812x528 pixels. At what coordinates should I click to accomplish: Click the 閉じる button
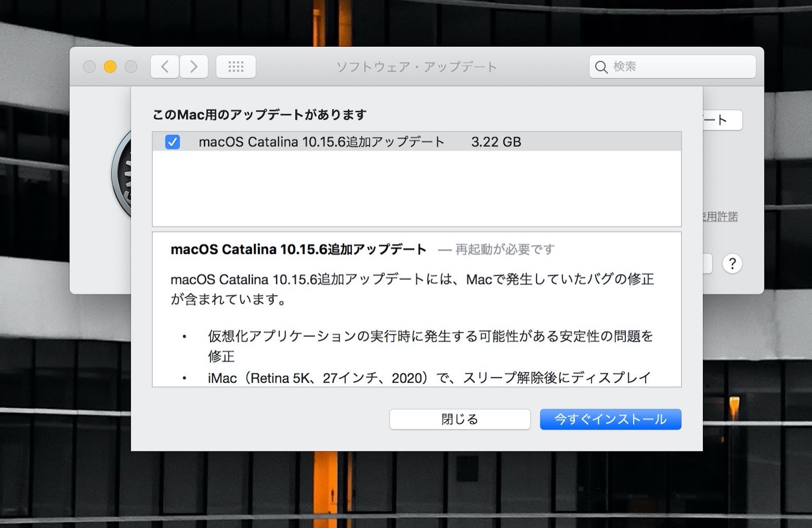(x=460, y=419)
